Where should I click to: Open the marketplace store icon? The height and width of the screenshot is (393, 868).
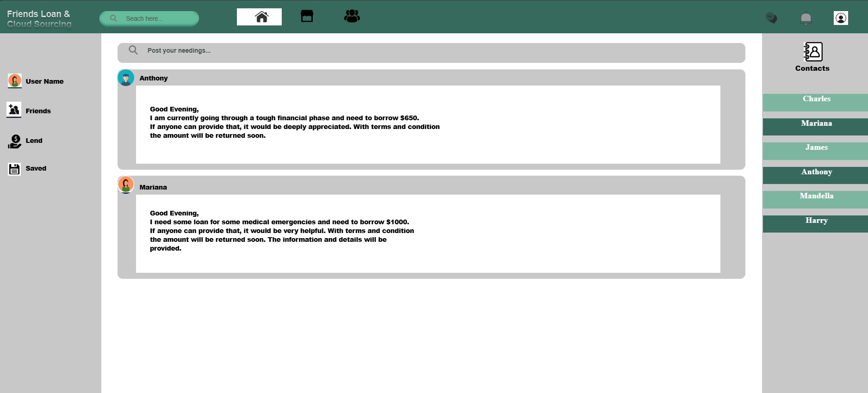point(307,16)
